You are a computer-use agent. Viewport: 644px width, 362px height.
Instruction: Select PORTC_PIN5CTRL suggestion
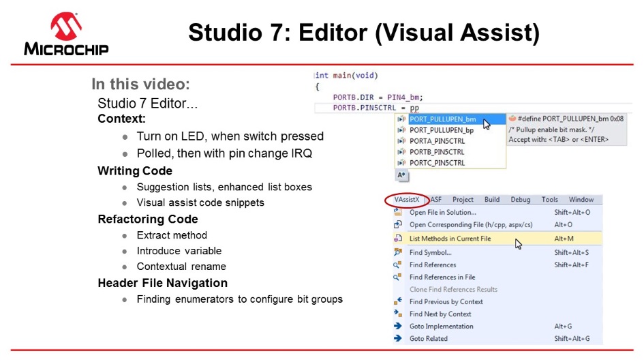pyautogui.click(x=450, y=163)
